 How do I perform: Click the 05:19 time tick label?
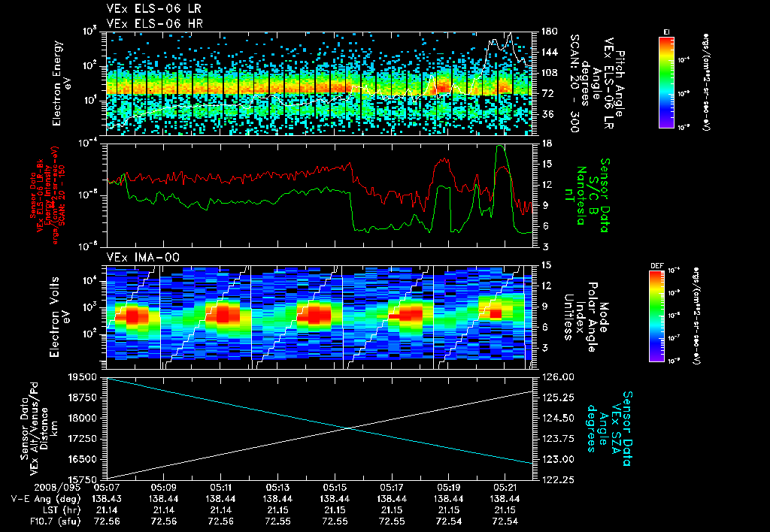pyautogui.click(x=448, y=488)
